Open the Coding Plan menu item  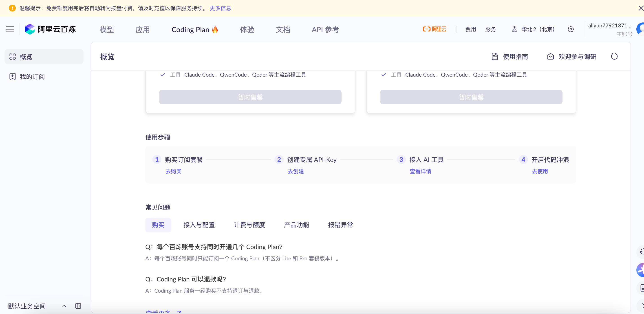(x=194, y=29)
